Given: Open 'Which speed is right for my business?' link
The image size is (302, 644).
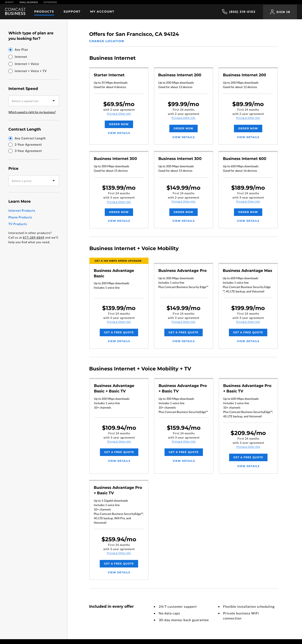Looking at the screenshot, I should point(32,112).
